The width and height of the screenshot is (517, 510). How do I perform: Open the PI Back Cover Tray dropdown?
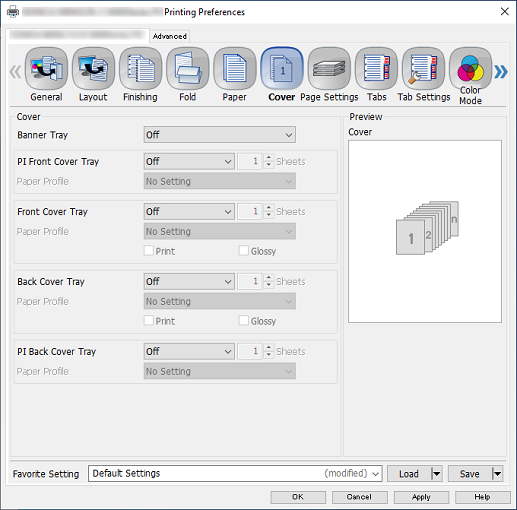(189, 351)
